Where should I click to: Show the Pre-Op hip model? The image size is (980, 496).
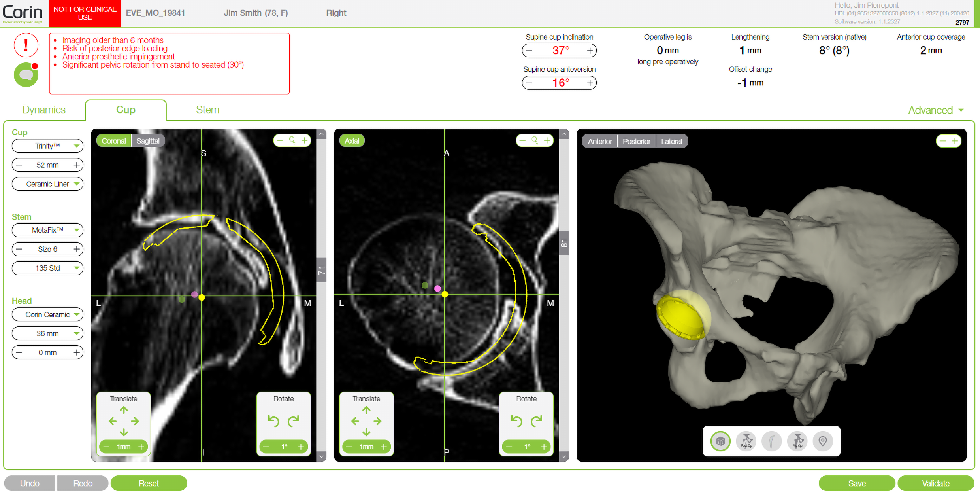click(x=797, y=441)
